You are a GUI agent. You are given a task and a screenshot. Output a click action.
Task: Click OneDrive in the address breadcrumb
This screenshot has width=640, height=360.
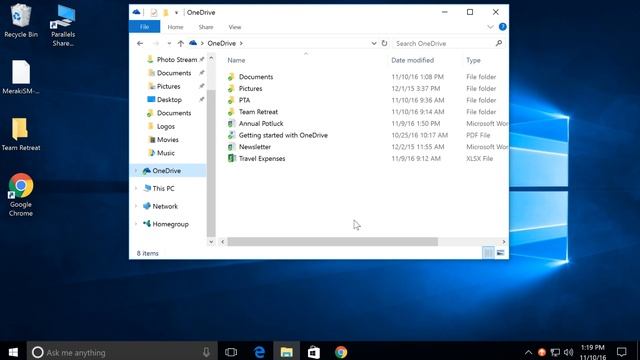point(222,43)
